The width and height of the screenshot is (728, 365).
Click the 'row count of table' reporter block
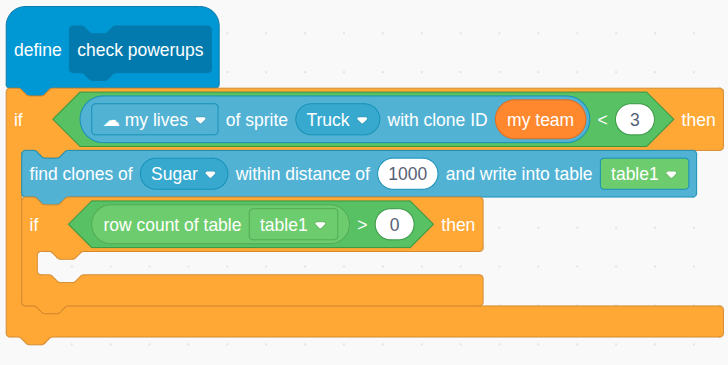coord(221,225)
